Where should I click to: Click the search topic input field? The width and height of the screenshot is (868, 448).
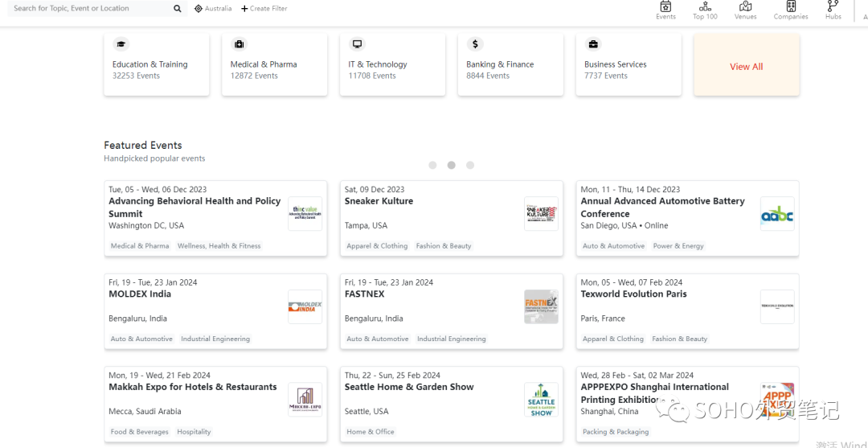tap(88, 9)
